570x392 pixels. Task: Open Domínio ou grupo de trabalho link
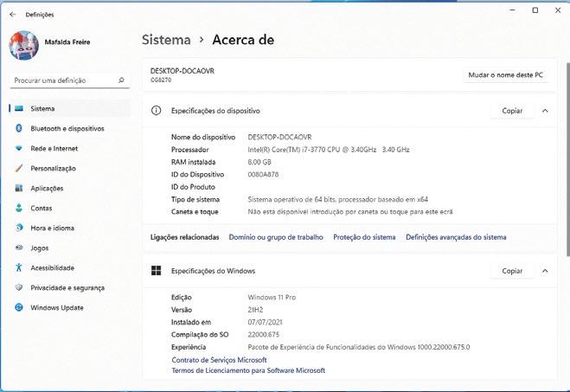coord(276,237)
